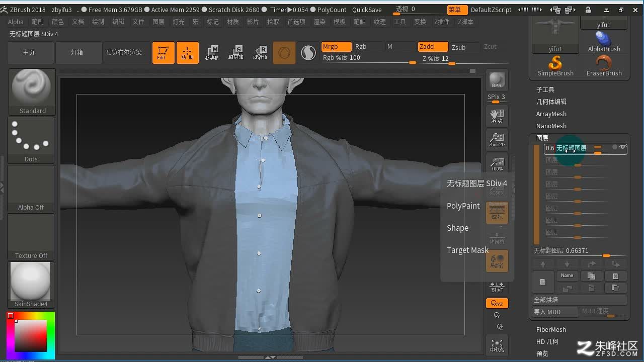This screenshot has height=362, width=644.
Task: Toggle Zadd sculpt mode
Action: pyautogui.click(x=433, y=47)
